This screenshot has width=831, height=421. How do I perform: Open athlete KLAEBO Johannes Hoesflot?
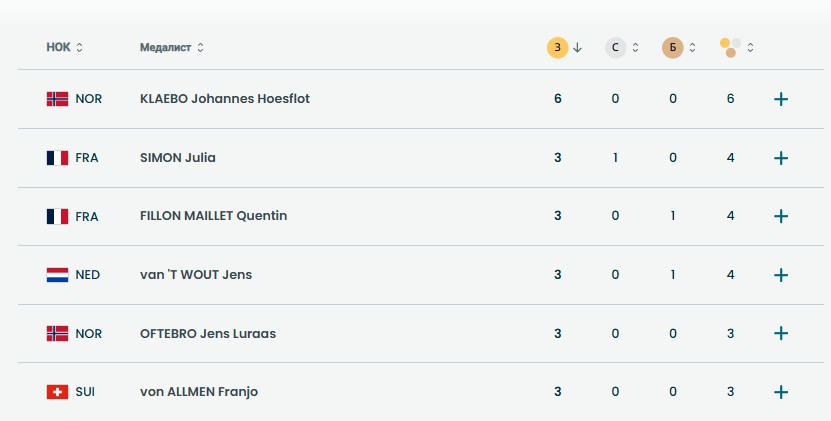pos(225,99)
